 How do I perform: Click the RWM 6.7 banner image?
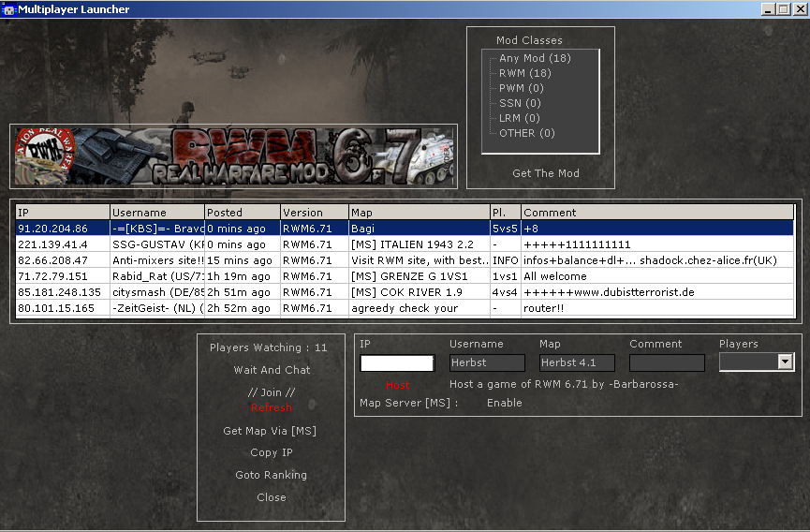pyautogui.click(x=233, y=156)
